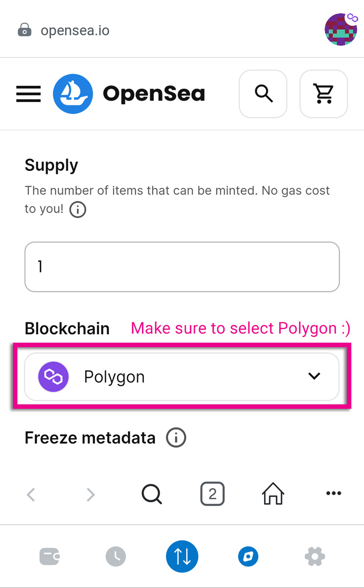Open the wallet icon in the bottom bar
The height and width of the screenshot is (588, 364).
click(x=49, y=557)
